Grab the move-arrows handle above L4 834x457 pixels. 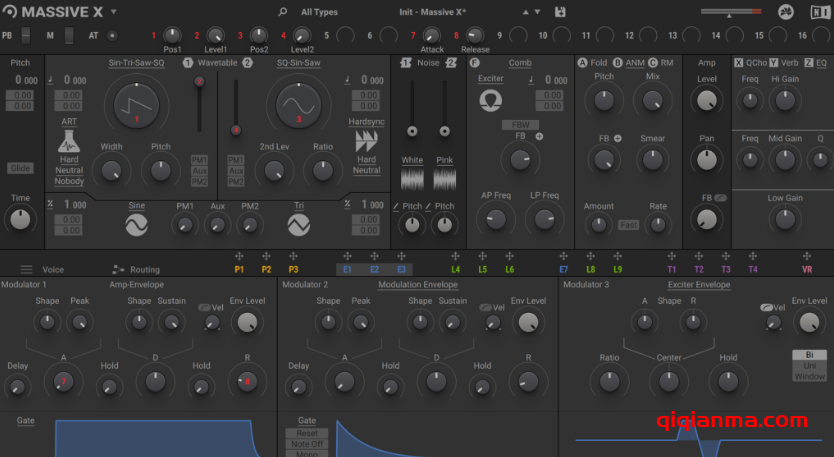[455, 256]
